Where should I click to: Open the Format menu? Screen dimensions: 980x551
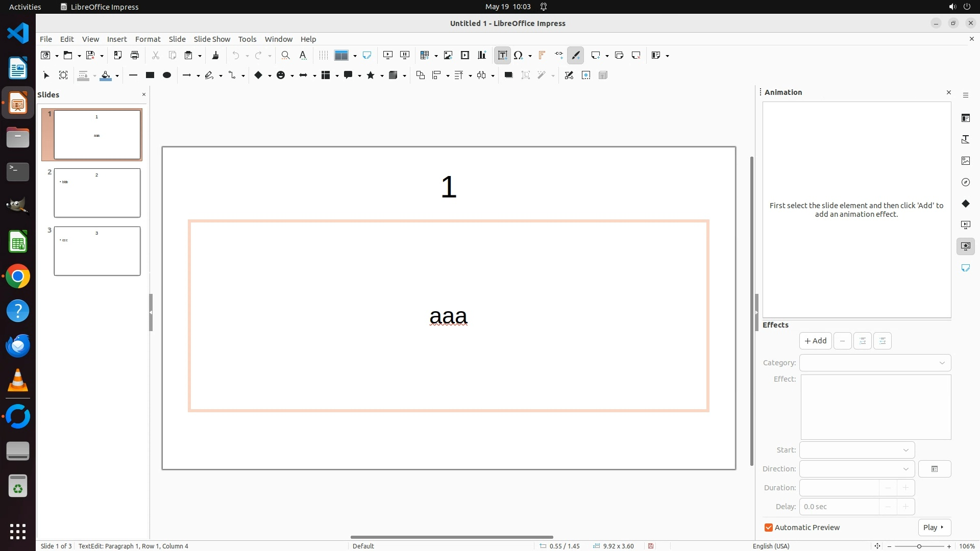tap(148, 39)
